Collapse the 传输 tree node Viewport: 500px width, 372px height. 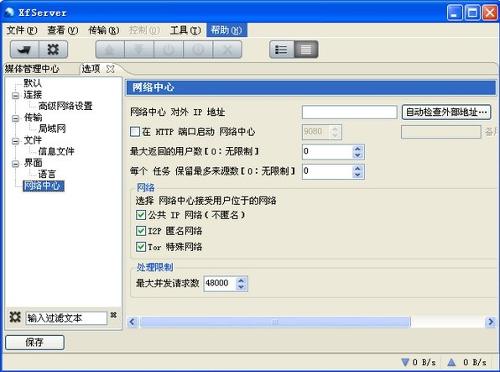tap(15, 118)
